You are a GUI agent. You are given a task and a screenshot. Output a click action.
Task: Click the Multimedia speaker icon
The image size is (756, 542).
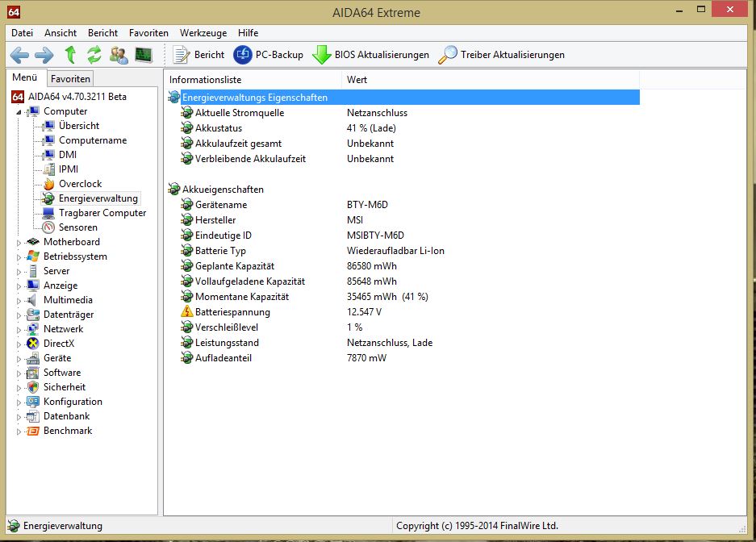[x=31, y=300]
